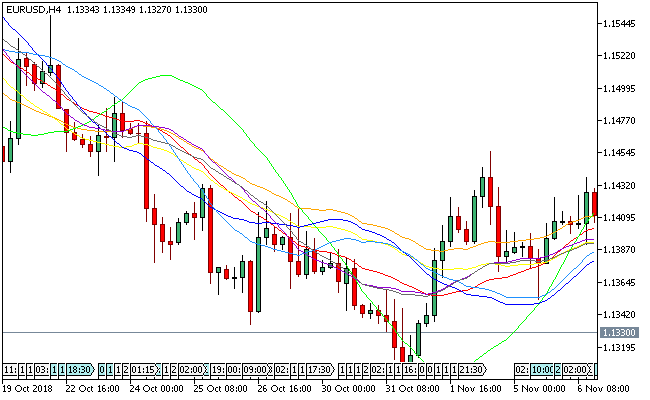Click the 19 Oct 2018 date label
Image resolution: width=650 pixels, height=400 pixels.
[x=30, y=388]
